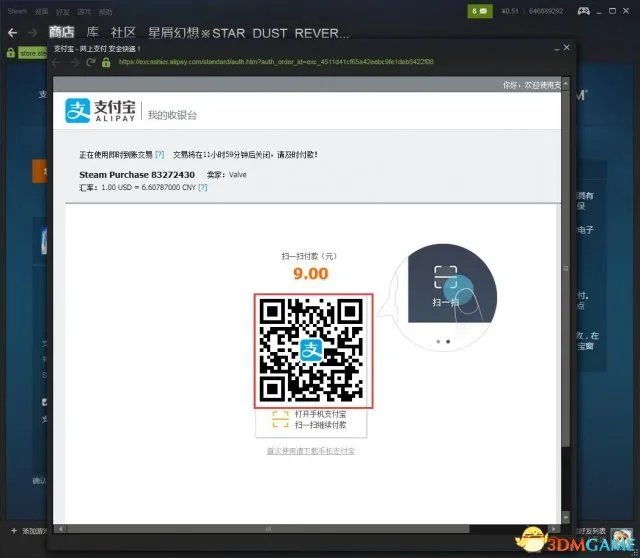Click the 我的收银台 heading
The width and height of the screenshot is (640, 558).
coord(172,115)
